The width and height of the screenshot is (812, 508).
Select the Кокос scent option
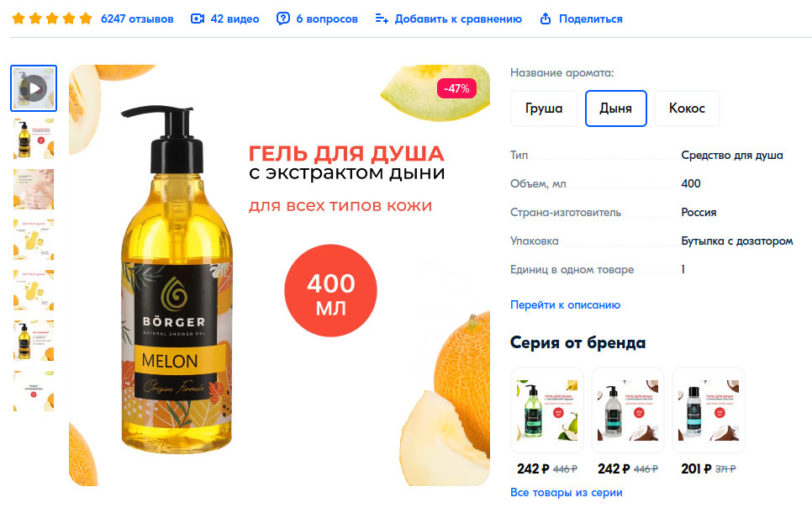pos(687,108)
